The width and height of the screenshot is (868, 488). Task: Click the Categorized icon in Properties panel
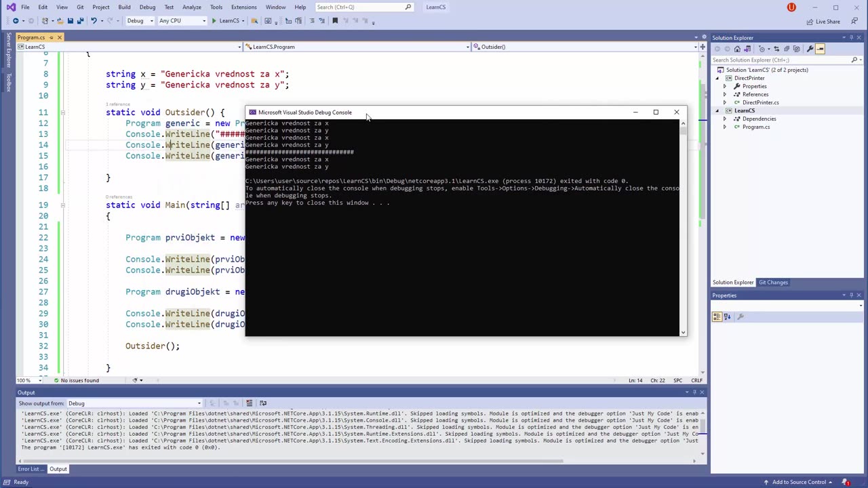tap(717, 317)
